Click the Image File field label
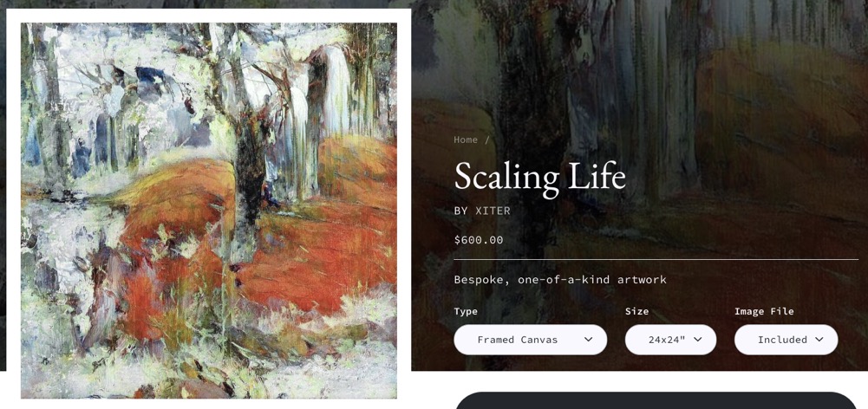 [764, 311]
